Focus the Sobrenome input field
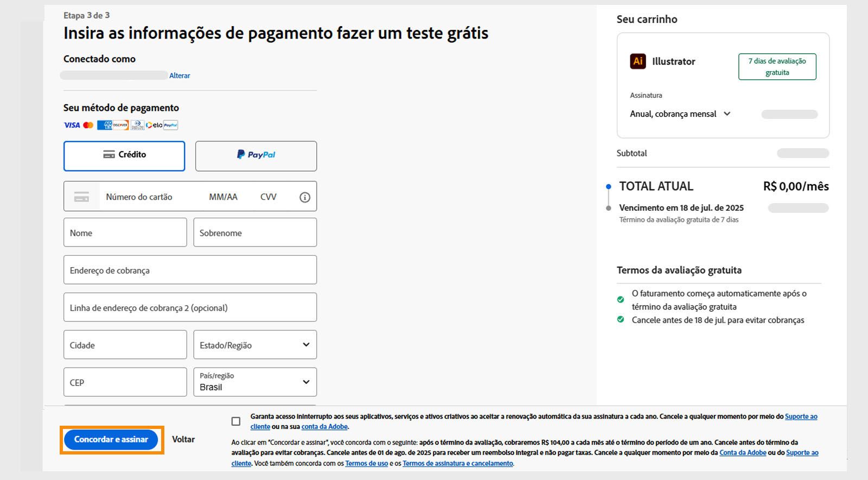This screenshot has width=868, height=480. pos(255,232)
